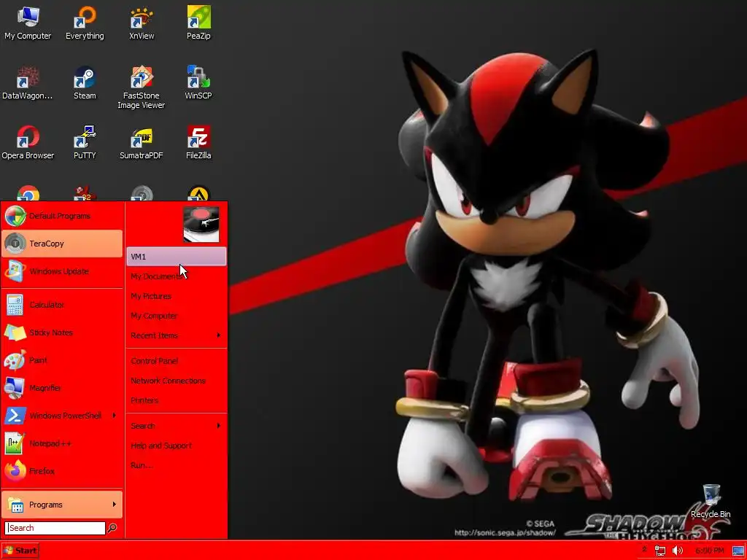Open the Run... dialog

(x=177, y=465)
